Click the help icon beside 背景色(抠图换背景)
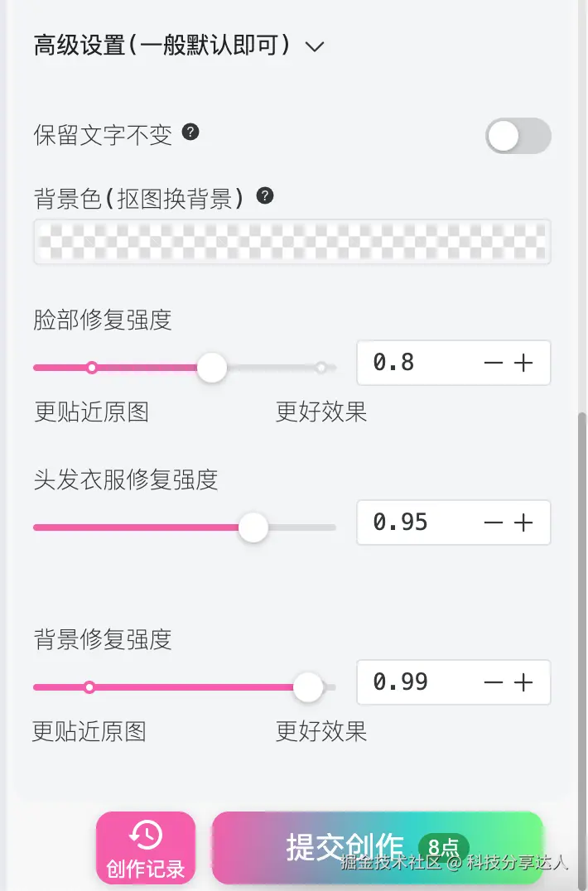 pyautogui.click(x=263, y=196)
